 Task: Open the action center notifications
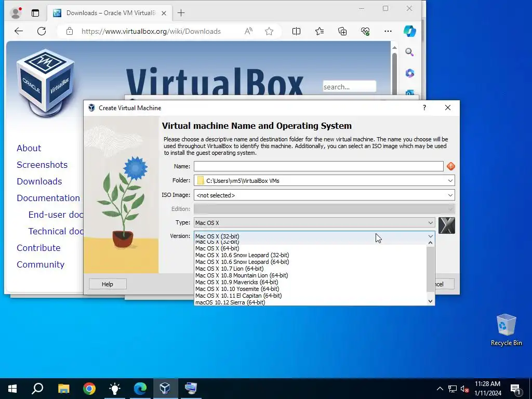515,389
